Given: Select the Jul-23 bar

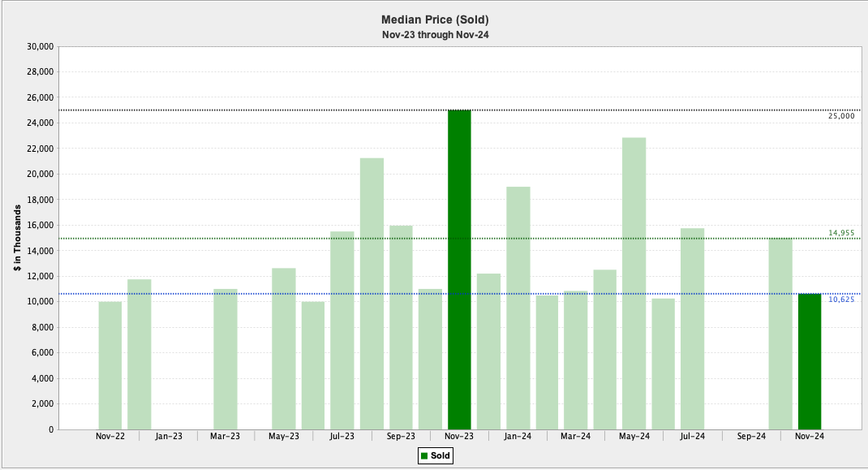Looking at the screenshot, I should (x=342, y=330).
